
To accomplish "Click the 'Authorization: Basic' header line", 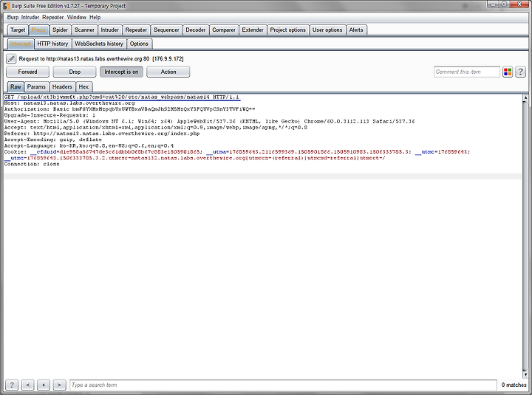I will tap(129, 109).
